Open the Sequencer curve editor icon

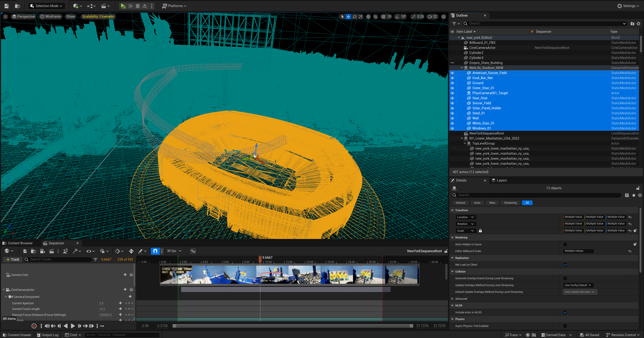click(x=193, y=251)
